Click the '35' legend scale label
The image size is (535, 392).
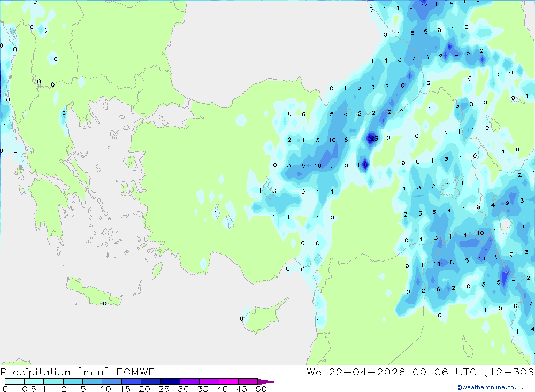pyautogui.click(x=203, y=389)
